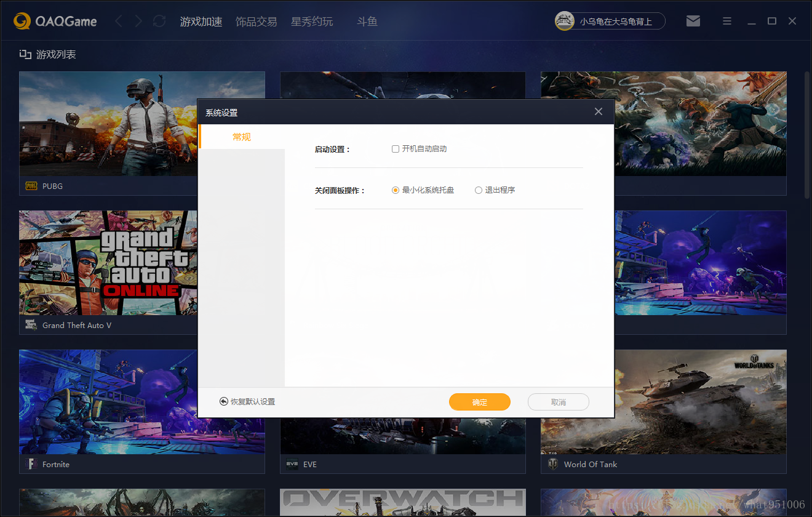Open the 饰品交易 tab

coord(257,22)
